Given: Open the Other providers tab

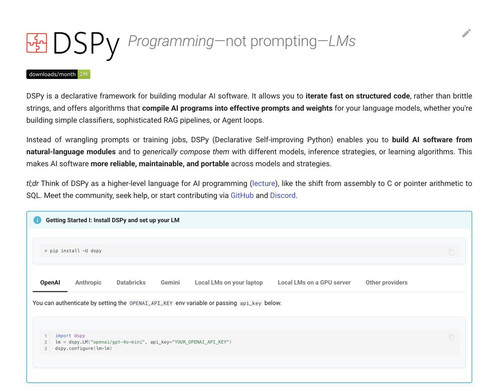Looking at the screenshot, I should coord(386,283).
